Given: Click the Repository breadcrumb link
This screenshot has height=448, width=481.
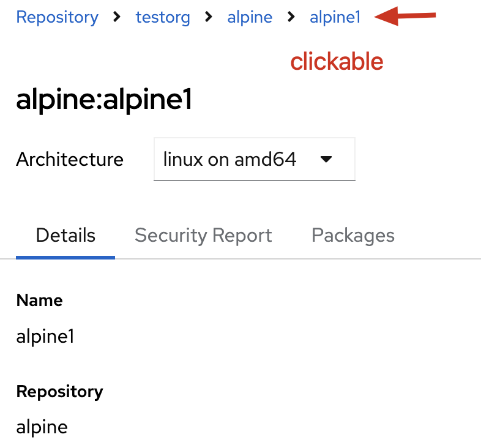Looking at the screenshot, I should click(57, 17).
